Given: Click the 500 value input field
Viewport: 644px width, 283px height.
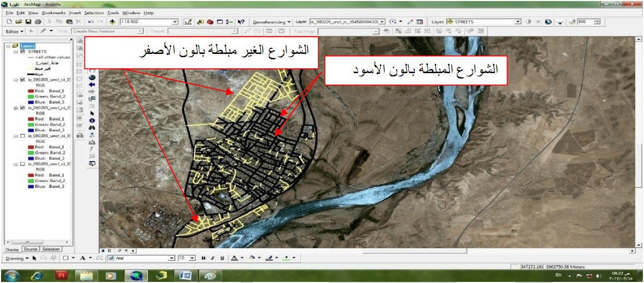Looking at the screenshot, I should click(x=585, y=22).
